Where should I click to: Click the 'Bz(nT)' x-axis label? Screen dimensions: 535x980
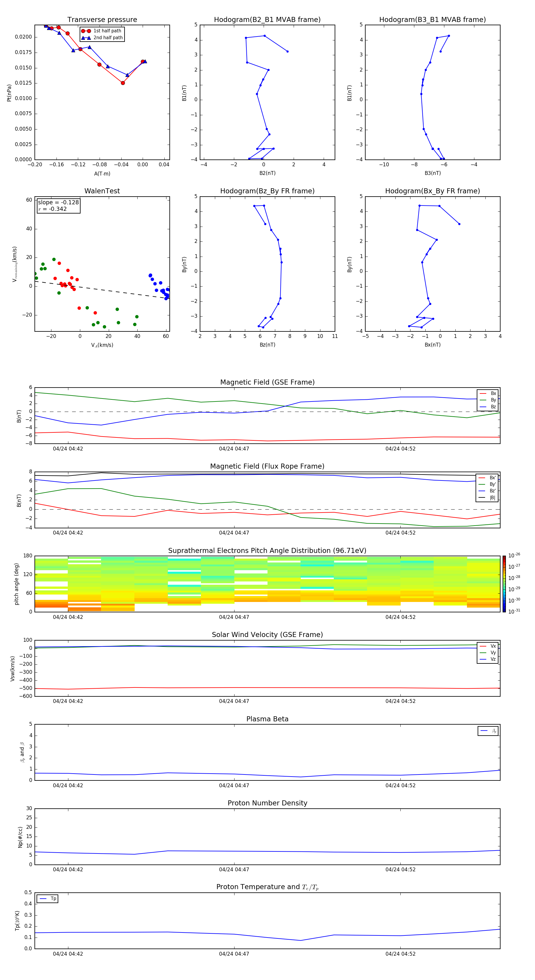[x=267, y=345]
